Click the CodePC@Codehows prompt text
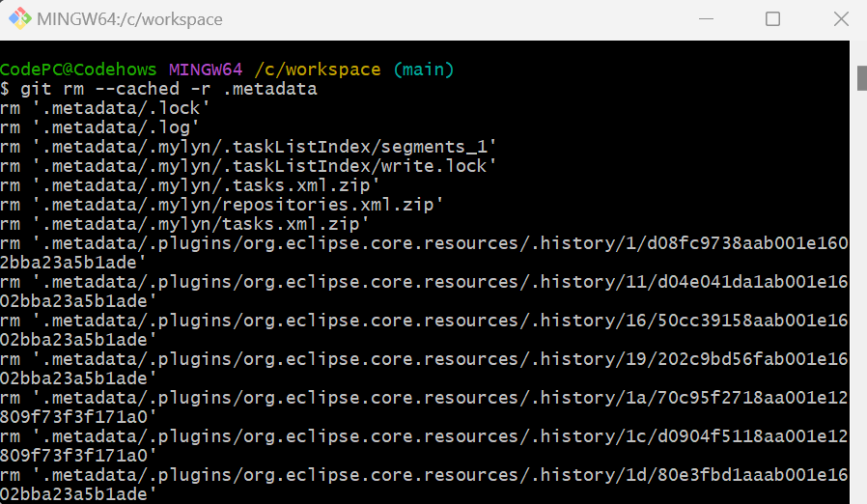Image resolution: width=867 pixels, height=504 pixels. (x=78, y=70)
